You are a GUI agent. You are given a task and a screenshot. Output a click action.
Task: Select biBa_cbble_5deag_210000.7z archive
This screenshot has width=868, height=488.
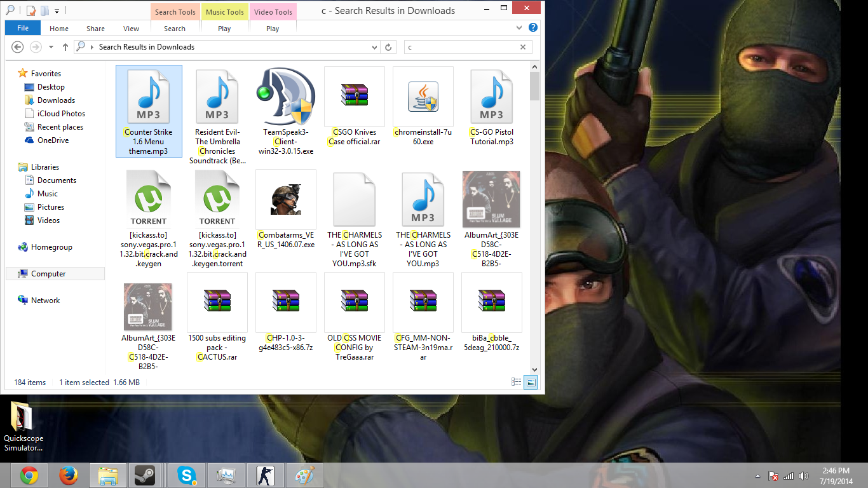[x=492, y=312]
